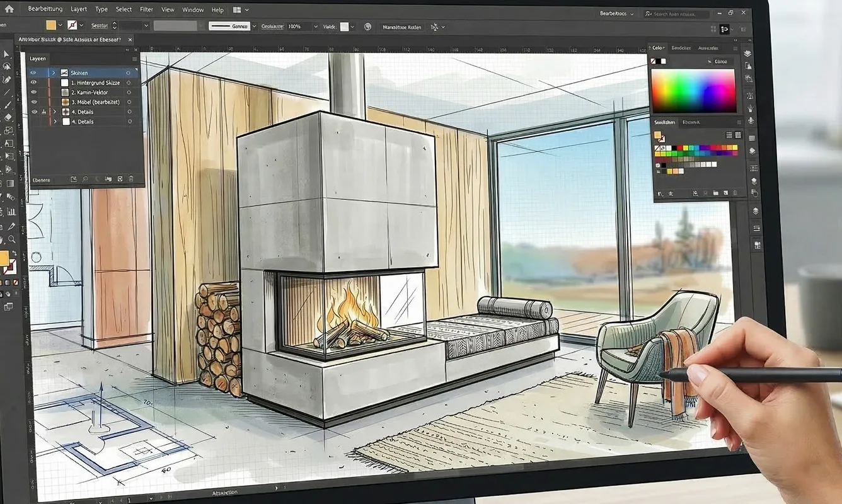Viewport: 842px width, 504px height.
Task: Open the Layers panel flyout menu
Action: pos(134,58)
